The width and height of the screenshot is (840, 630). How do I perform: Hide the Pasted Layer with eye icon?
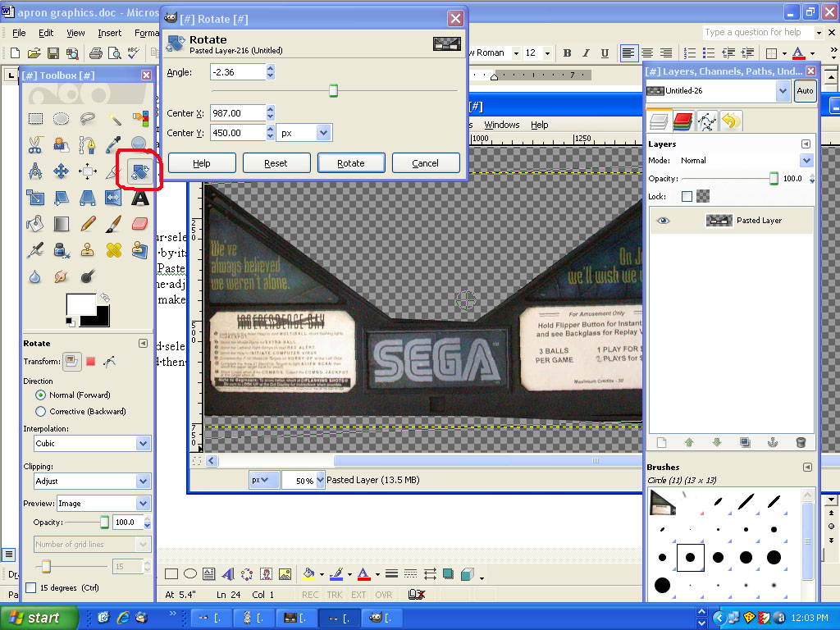coord(663,221)
